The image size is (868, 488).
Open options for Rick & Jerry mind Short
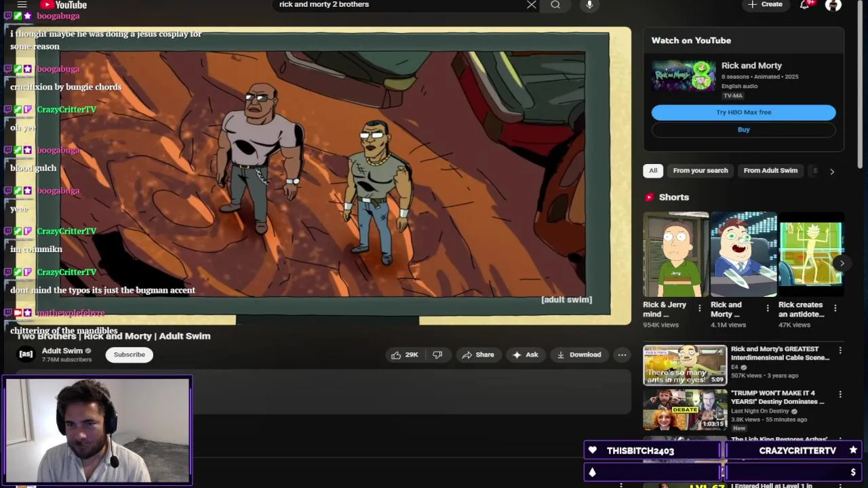click(x=700, y=308)
